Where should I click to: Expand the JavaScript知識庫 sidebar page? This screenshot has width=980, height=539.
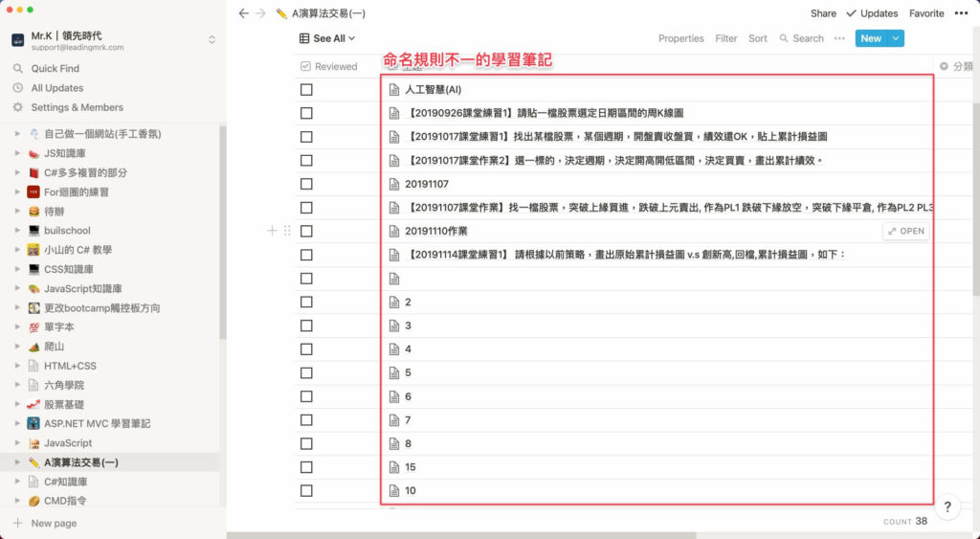click(17, 288)
